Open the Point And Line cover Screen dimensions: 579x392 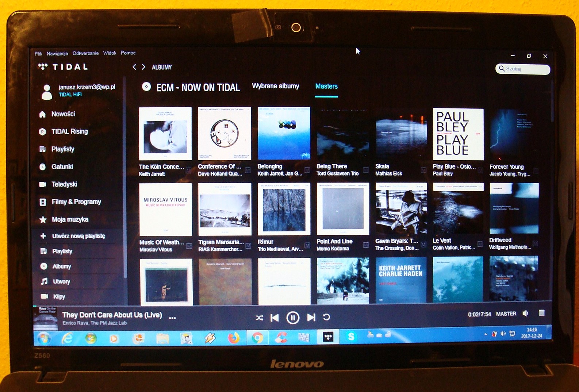[343, 209]
